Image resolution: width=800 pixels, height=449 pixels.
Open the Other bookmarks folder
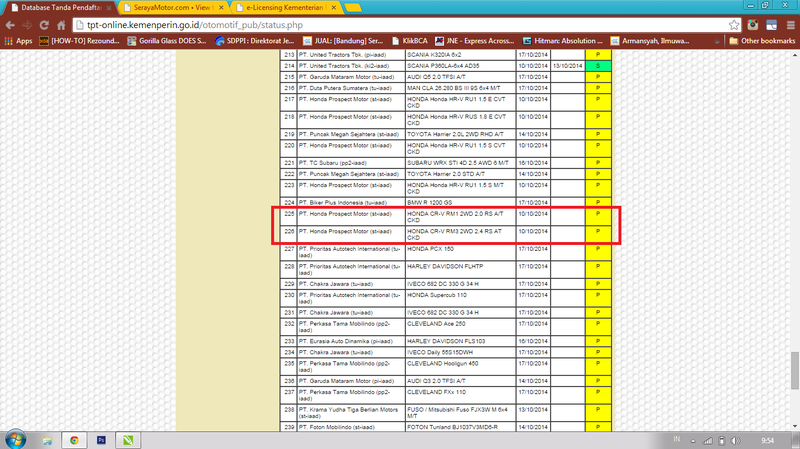click(x=762, y=41)
